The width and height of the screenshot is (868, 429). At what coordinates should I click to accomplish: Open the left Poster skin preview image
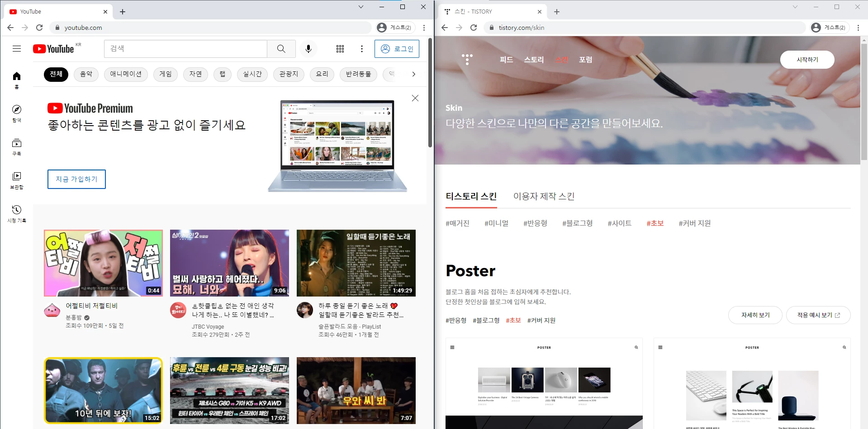click(x=544, y=383)
